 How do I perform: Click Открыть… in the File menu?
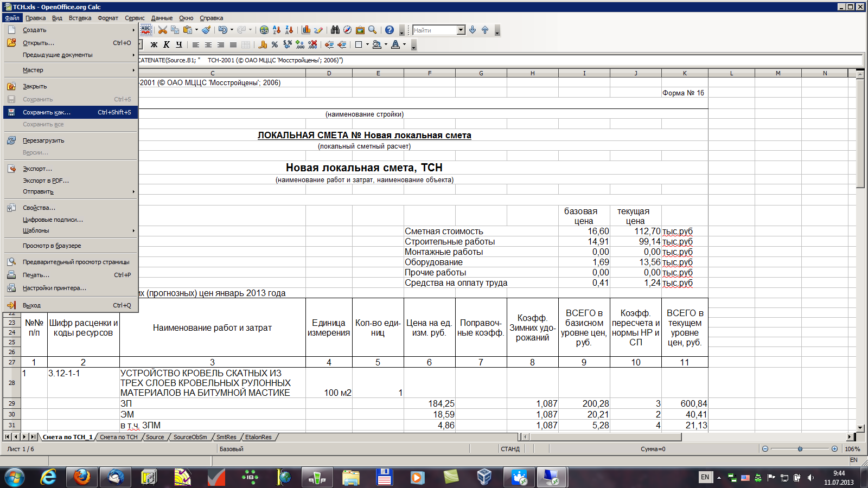point(71,43)
